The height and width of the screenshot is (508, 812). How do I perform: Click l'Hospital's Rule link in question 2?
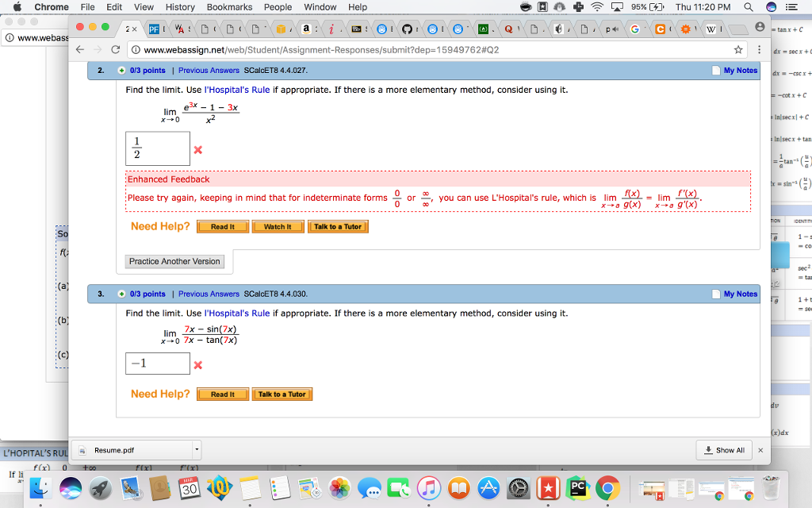(x=237, y=90)
